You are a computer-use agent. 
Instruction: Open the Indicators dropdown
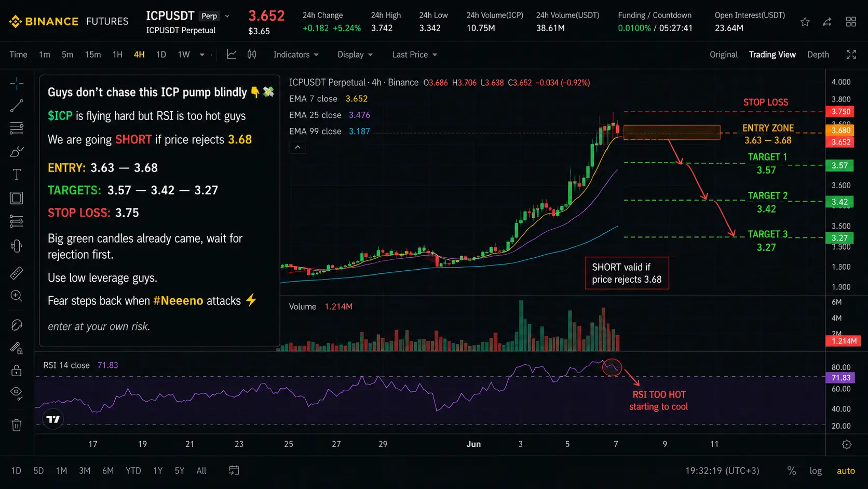pyautogui.click(x=296, y=55)
